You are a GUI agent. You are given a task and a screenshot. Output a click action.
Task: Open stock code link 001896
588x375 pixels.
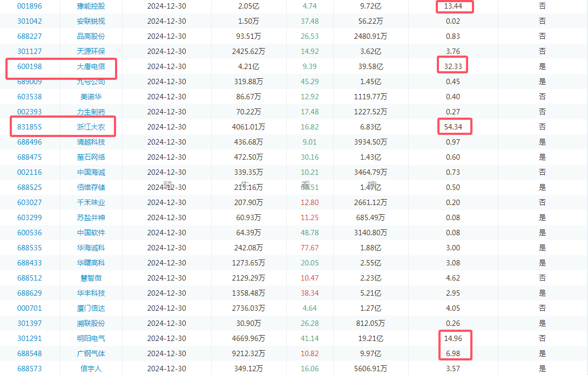click(29, 6)
